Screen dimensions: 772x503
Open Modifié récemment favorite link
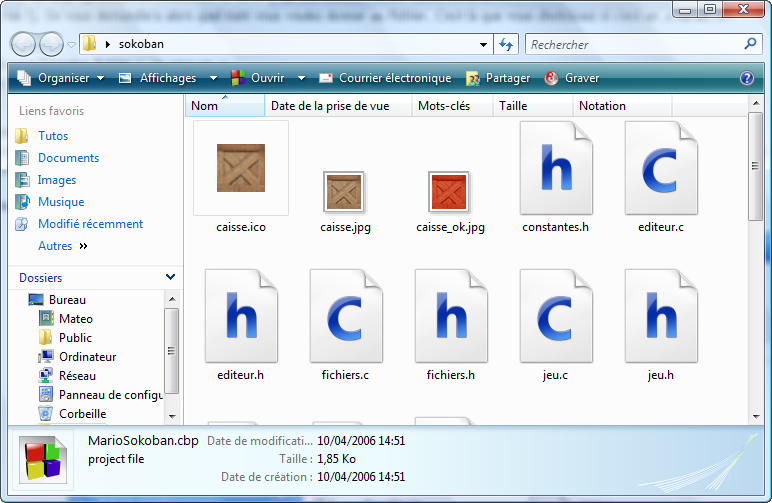click(90, 224)
